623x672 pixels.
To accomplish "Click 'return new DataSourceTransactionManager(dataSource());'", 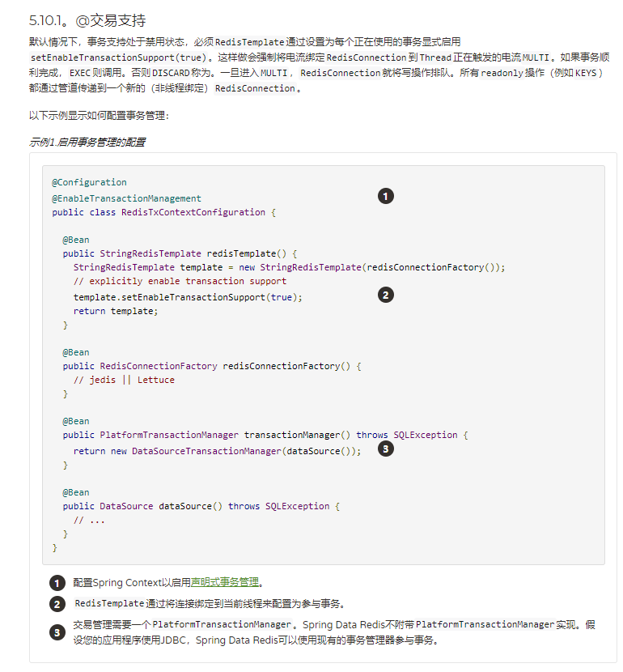I will 217,451.
